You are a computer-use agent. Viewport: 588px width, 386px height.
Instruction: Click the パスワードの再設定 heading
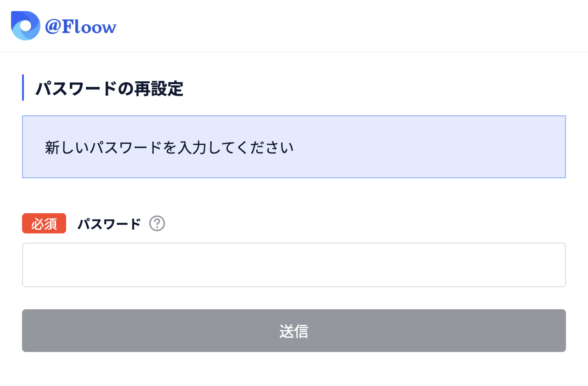pyautogui.click(x=109, y=89)
